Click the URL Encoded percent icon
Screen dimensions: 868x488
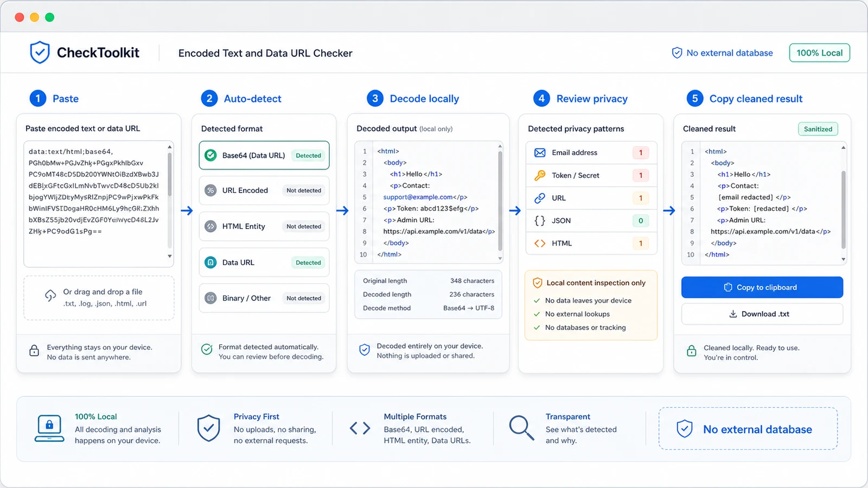tap(210, 190)
